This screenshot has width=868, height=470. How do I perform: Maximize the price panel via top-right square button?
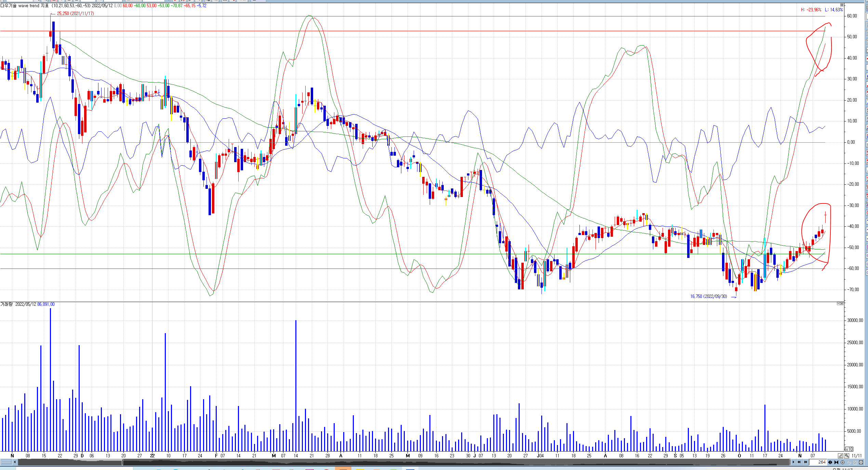coord(842,5)
